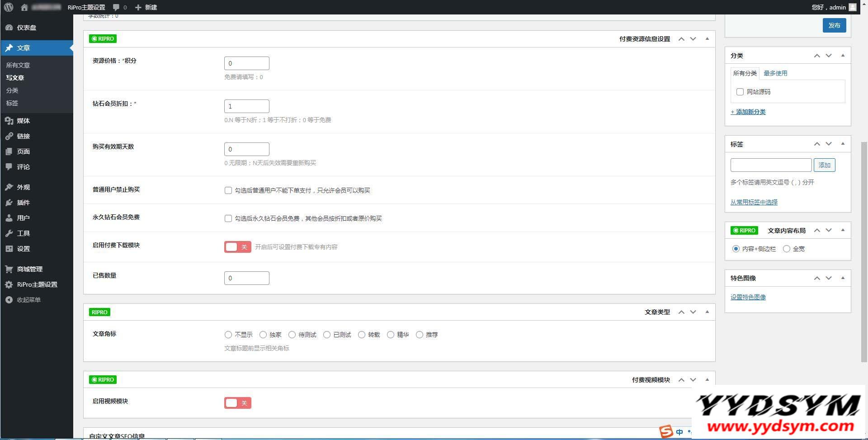868x440 pixels.
Task: Collapse the 付费资源信息设置 panel
Action: point(707,39)
